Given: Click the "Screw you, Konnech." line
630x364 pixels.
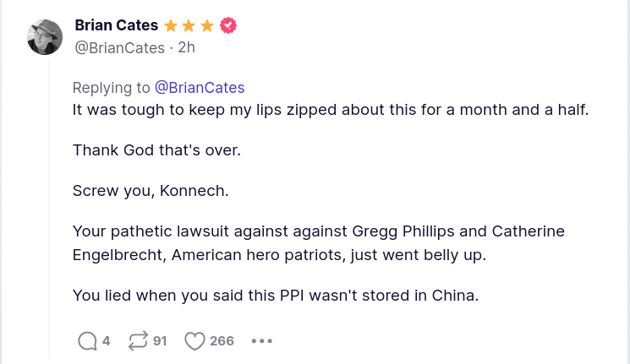Looking at the screenshot, I should (151, 190).
